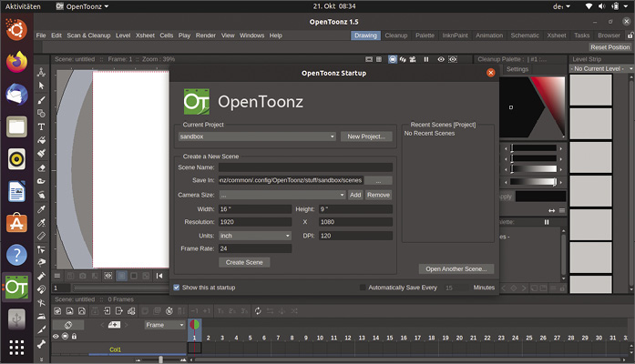Select the Tape tool
The width and height of the screenshot is (635, 364).
point(41,181)
